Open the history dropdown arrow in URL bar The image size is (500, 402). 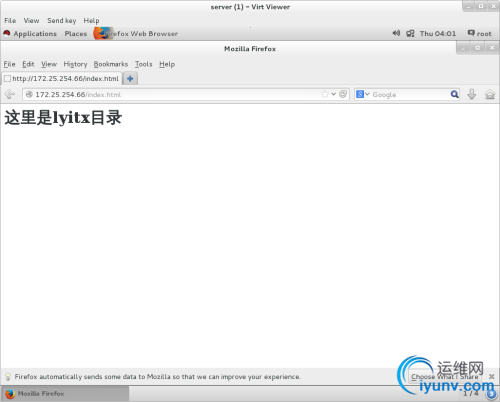(333, 94)
